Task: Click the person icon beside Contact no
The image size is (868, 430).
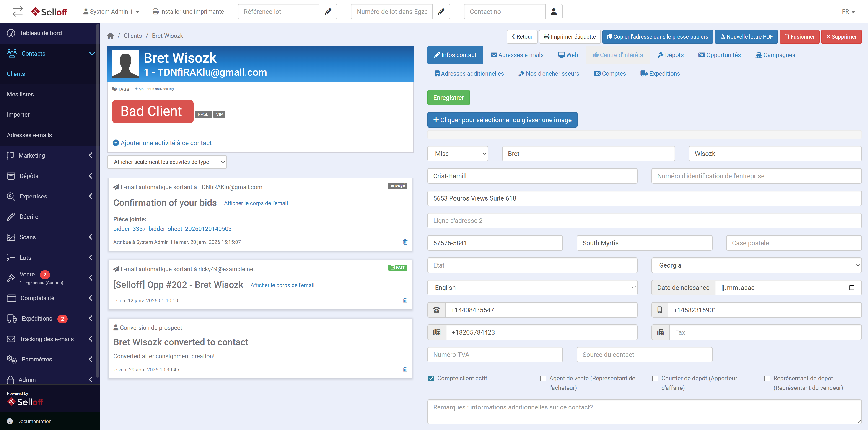Action: [554, 12]
